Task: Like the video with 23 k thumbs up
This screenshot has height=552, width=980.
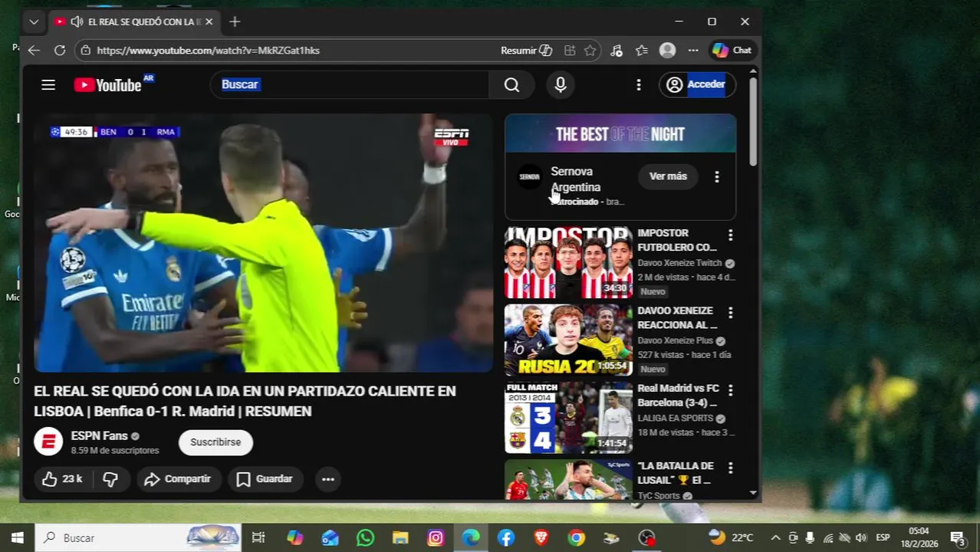Action: click(63, 479)
